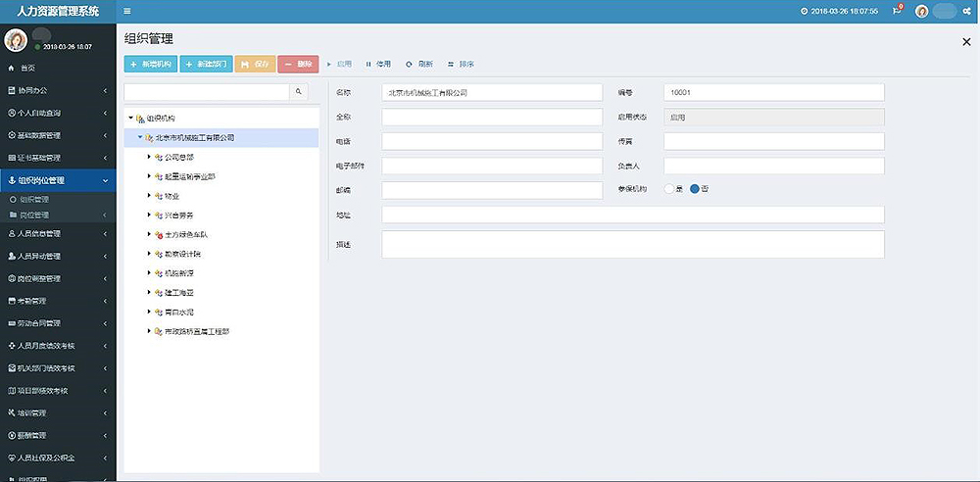The width and height of the screenshot is (980, 482).
Task: Click the icon next to 个人自助查询
Action: (11, 114)
